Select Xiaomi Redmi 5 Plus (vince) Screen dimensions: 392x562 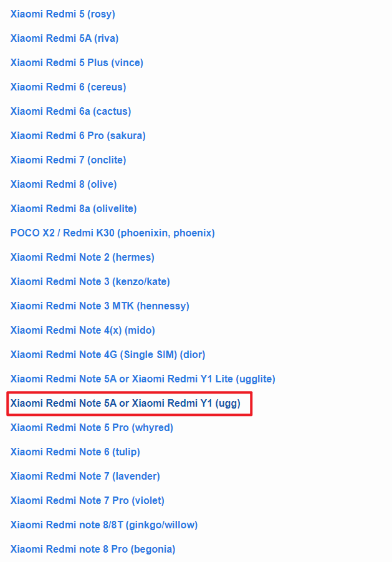[77, 63]
